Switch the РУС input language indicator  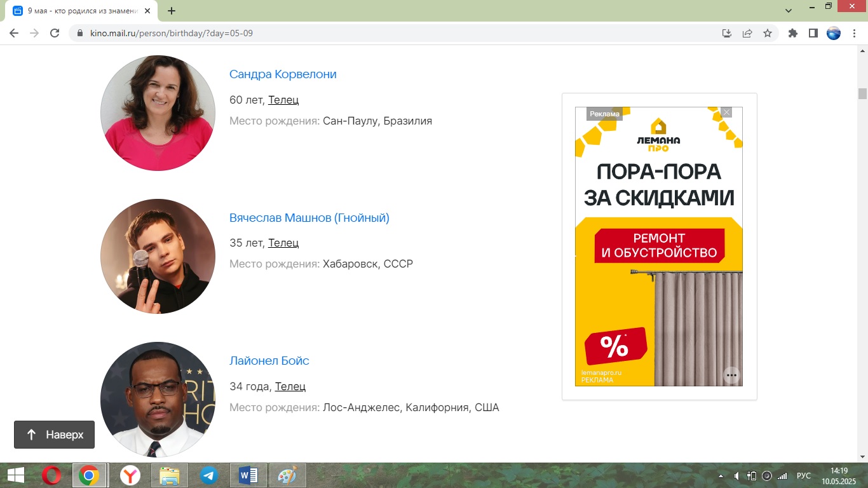pos(804,476)
